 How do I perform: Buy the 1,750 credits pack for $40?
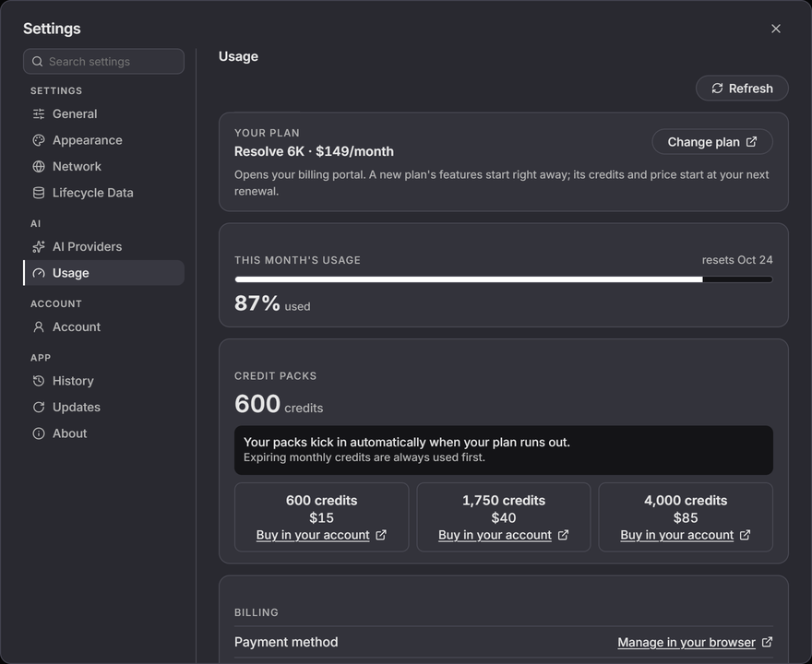click(x=504, y=535)
